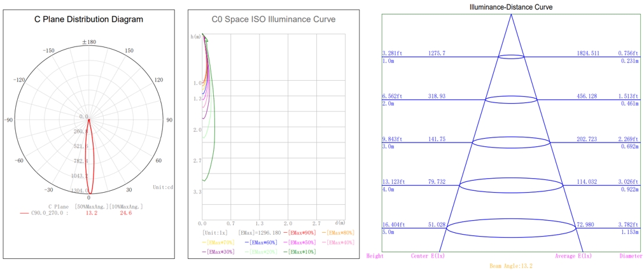
Task: Click the red 24.6 ten-percent angle value
Action: click(125, 213)
